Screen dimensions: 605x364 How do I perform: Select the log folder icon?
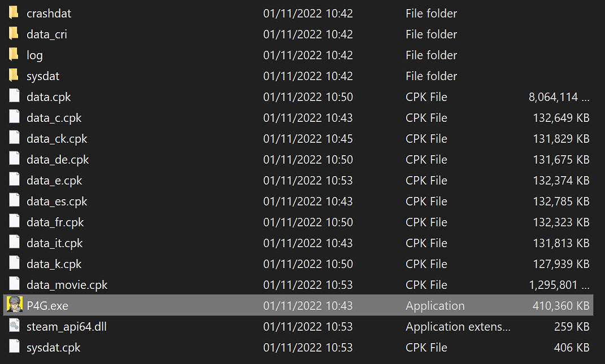[14, 55]
